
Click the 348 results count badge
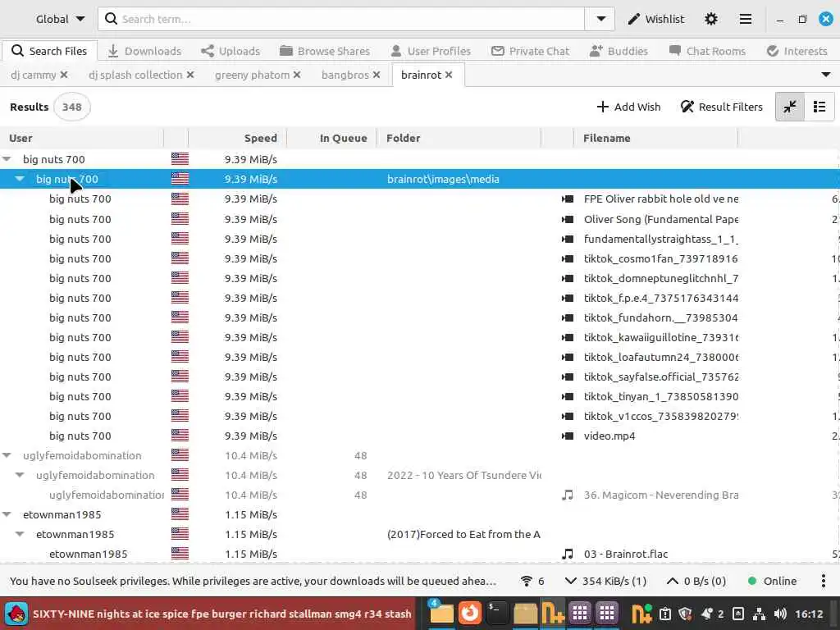72,107
